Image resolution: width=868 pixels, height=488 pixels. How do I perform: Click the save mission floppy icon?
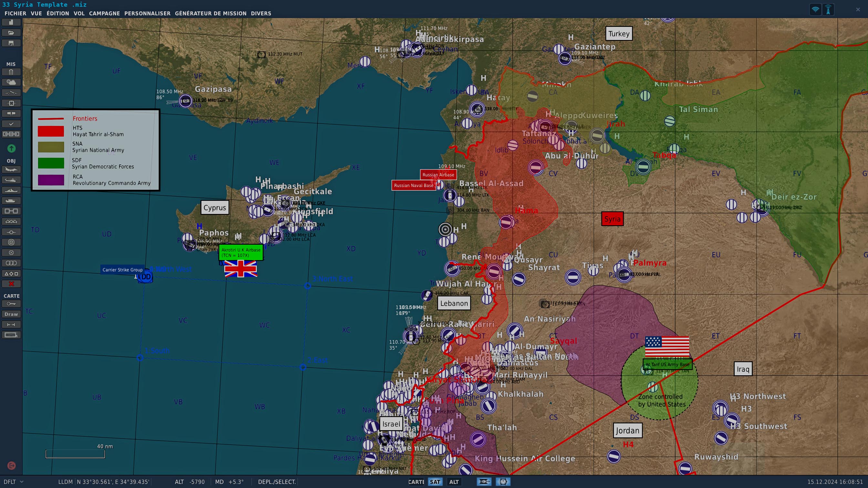[11, 43]
